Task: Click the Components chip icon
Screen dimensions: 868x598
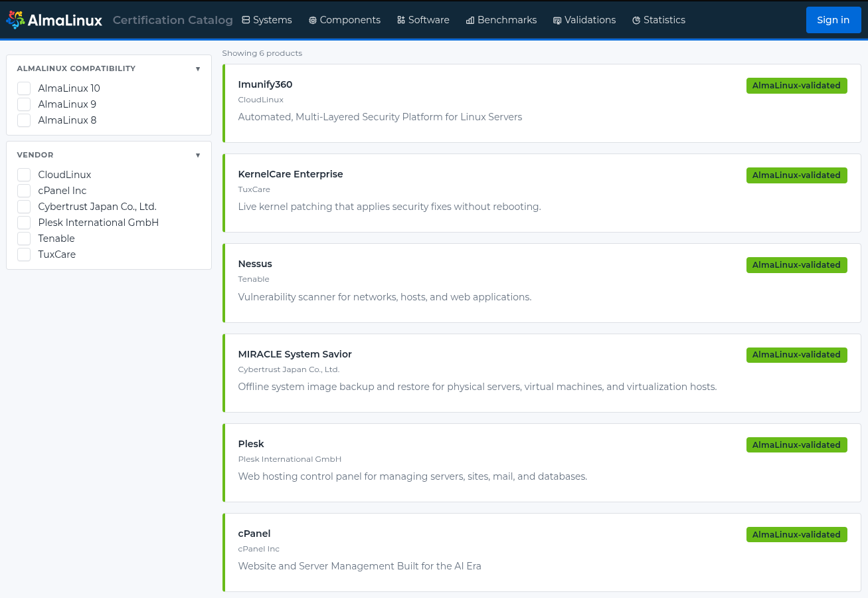Action: point(313,21)
